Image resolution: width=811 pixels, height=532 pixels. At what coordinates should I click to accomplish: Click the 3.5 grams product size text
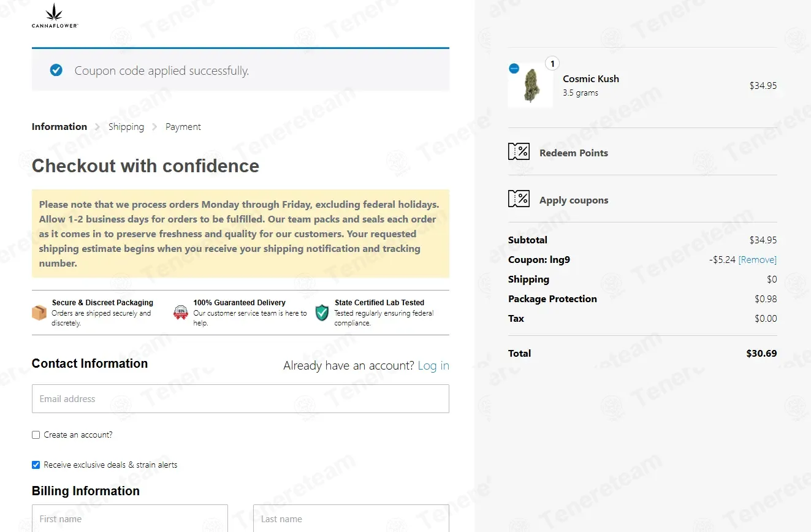[x=581, y=93]
